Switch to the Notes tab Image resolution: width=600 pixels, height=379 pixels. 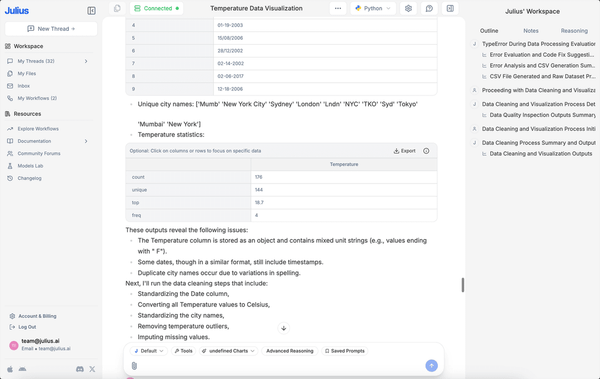pos(531,31)
